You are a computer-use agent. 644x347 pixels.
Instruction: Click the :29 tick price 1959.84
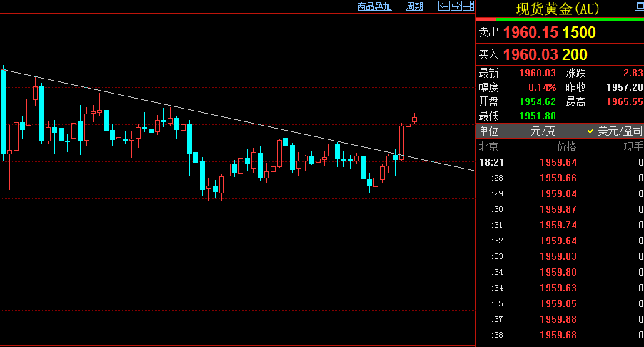pos(558,193)
